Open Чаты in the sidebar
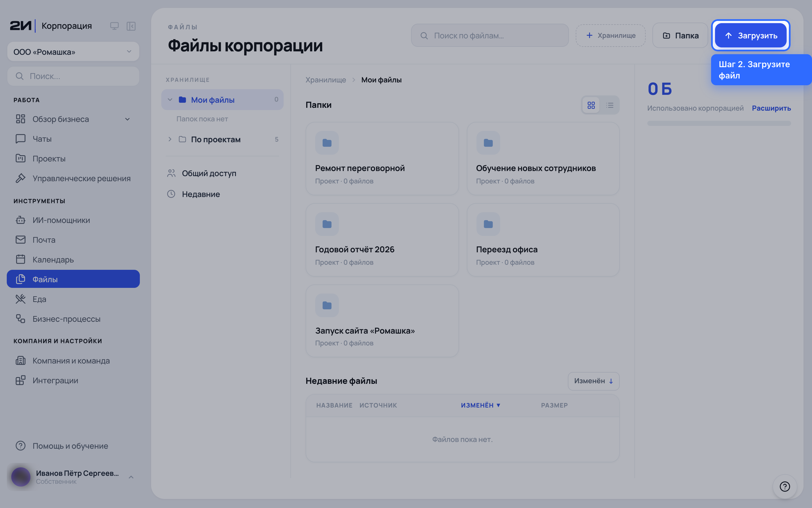 coord(73,139)
